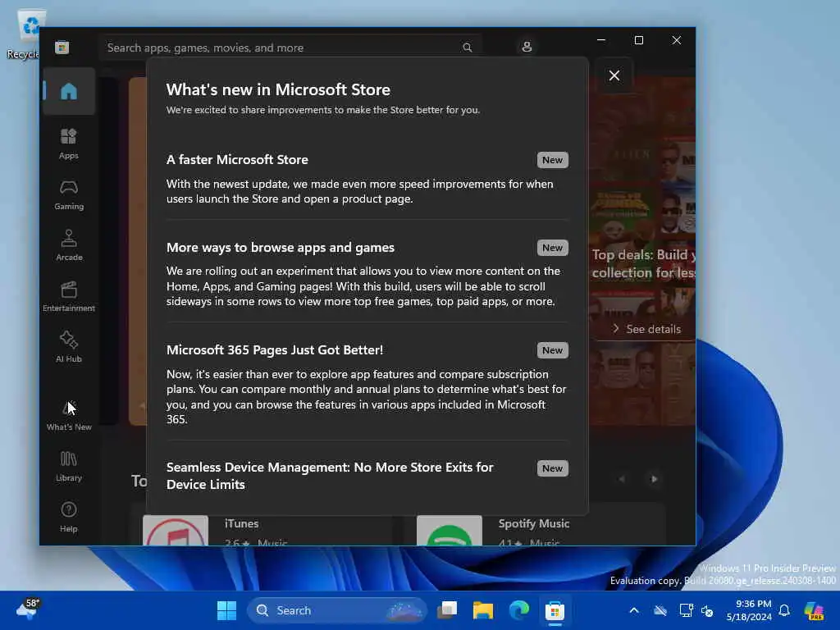Click next arrow in the top apps row
The image size is (840, 630).
pos(654,479)
